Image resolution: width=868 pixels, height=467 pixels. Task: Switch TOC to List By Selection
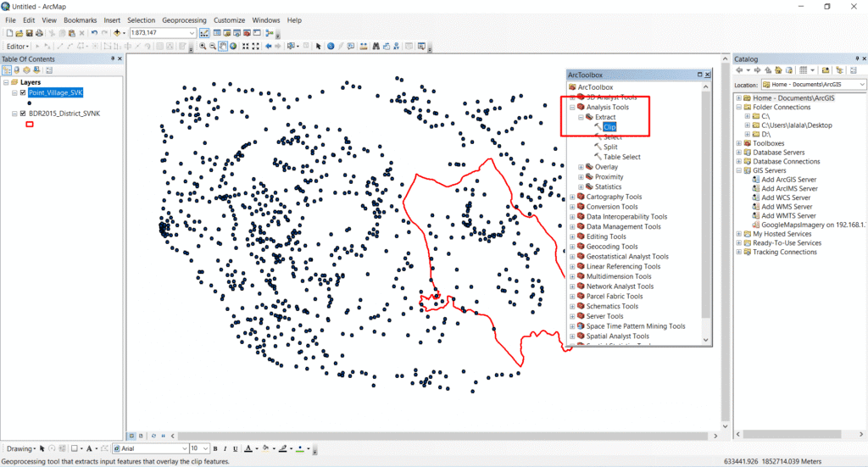(36, 70)
